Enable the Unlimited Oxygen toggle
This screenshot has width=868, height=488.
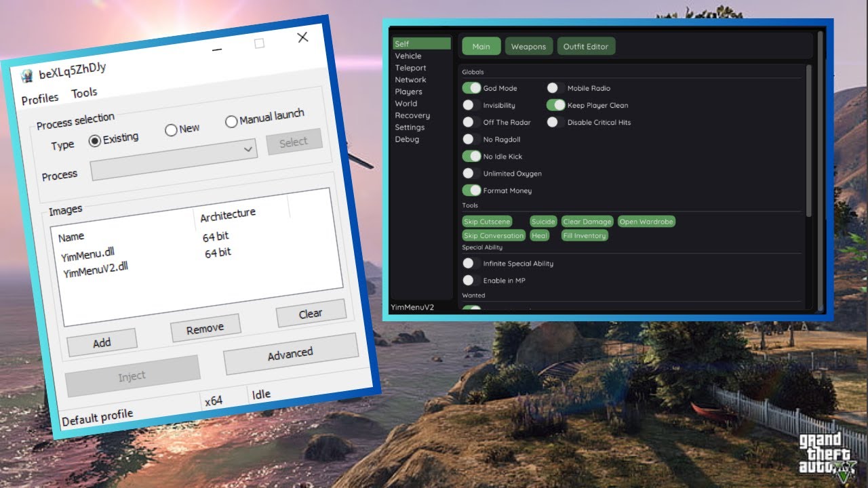point(471,174)
